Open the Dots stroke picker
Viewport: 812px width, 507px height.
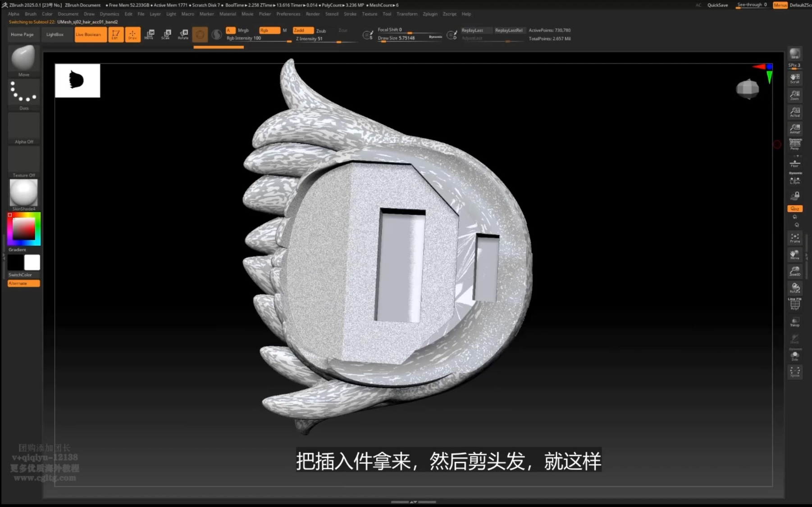[x=23, y=93]
